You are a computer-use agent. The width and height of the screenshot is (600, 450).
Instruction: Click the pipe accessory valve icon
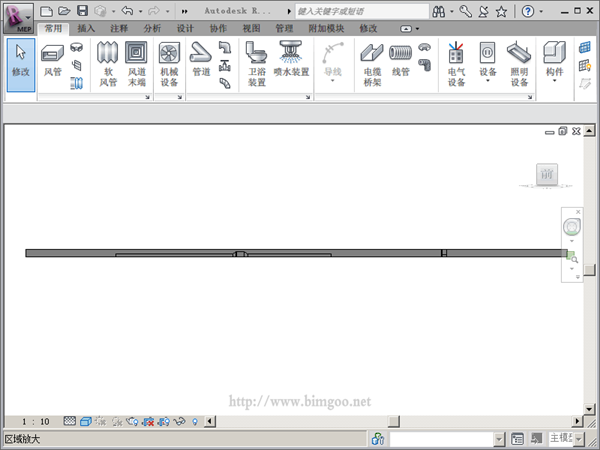225,66
